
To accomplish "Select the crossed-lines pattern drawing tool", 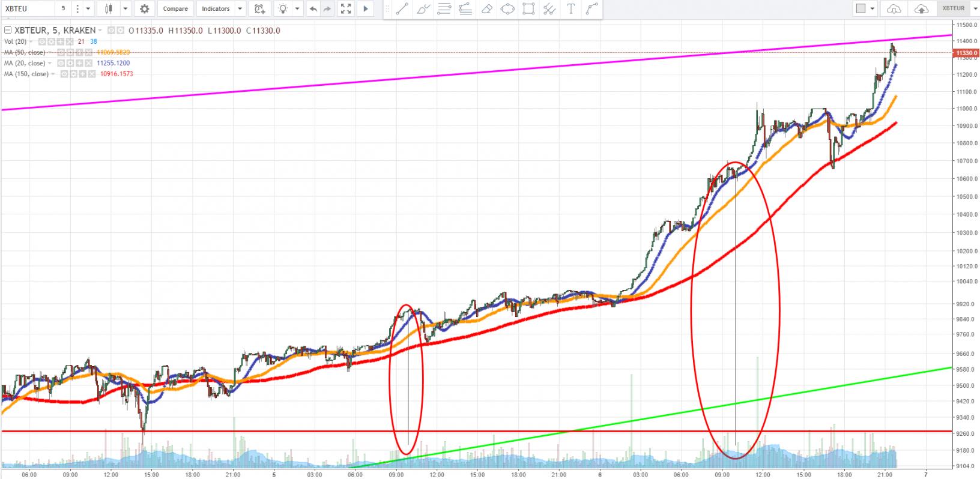I will pos(549,8).
